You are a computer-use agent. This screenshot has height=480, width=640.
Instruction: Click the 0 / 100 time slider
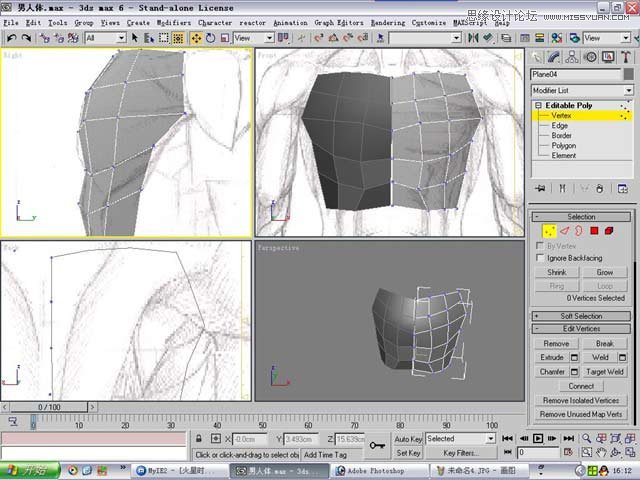click(49, 408)
